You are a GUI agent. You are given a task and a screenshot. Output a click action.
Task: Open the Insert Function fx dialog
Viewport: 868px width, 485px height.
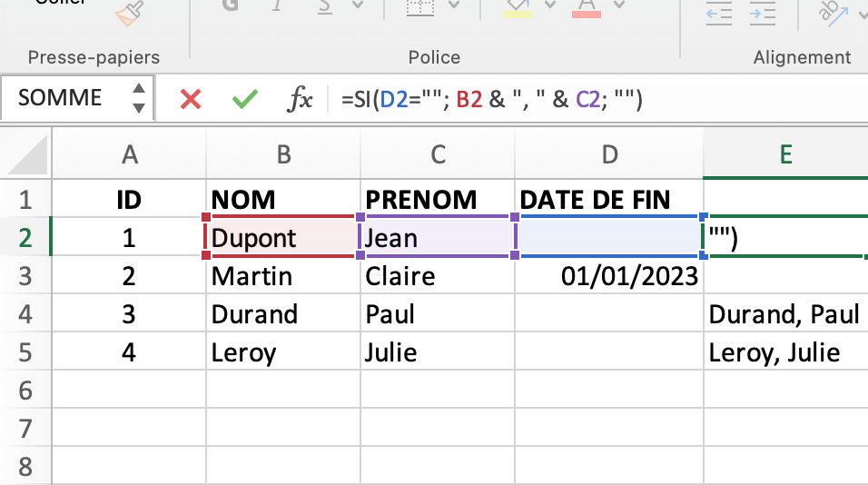tap(300, 99)
